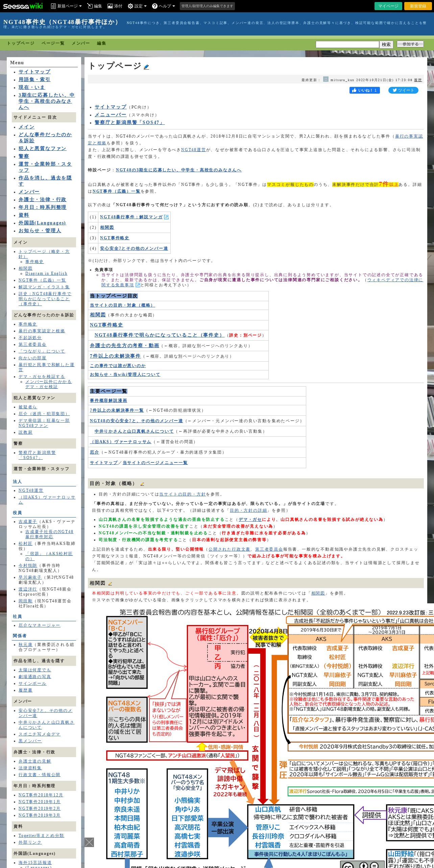Image resolution: width=434 pixels, height=868 pixels.
Task: Open 当サイトの目的・方針 link
Action: pyautogui.click(x=182, y=494)
